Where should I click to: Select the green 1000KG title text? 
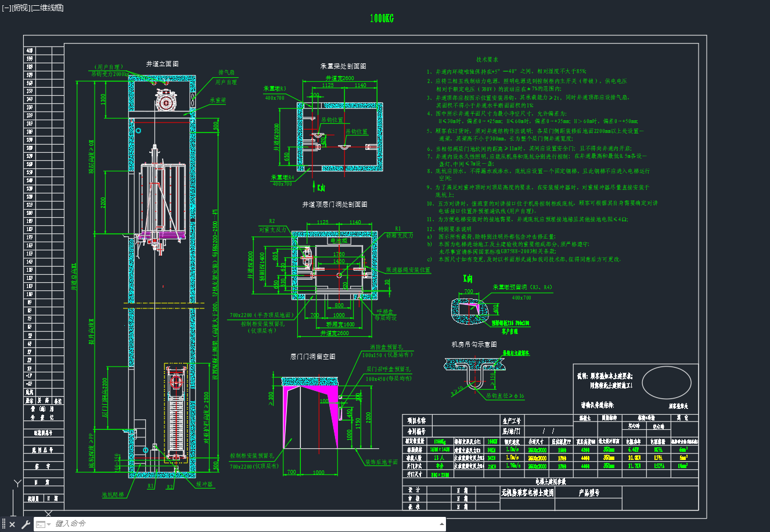click(x=382, y=19)
